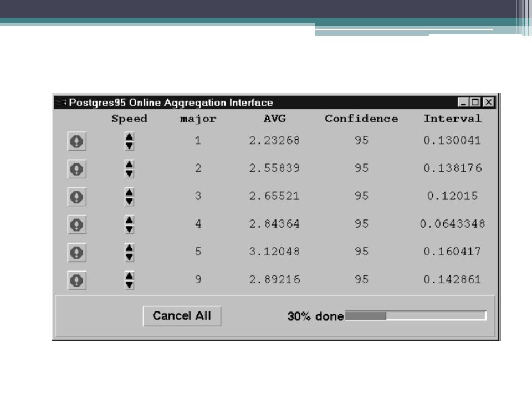Viewport: 532px width, 399px height.
Task: Stop aggregation for major 3 row
Action: click(x=77, y=197)
